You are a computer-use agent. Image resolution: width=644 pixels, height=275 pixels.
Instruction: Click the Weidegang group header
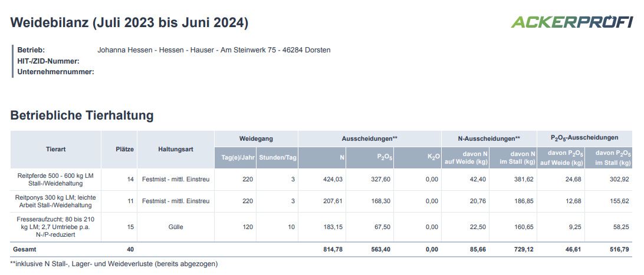257,139
